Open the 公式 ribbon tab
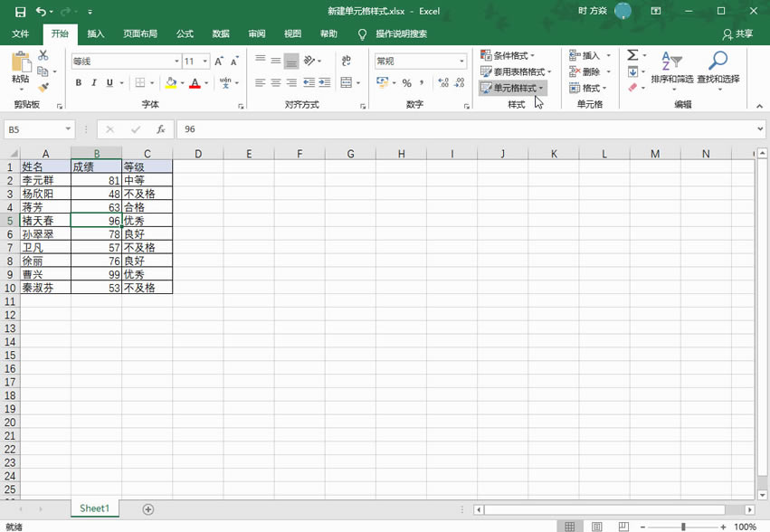This screenshot has width=770, height=532. [185, 33]
